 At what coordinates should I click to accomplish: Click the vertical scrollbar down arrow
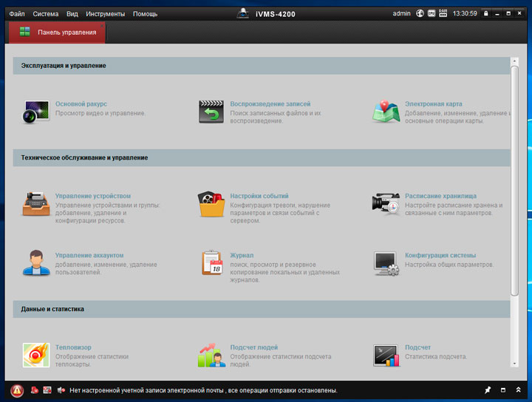coord(514,362)
